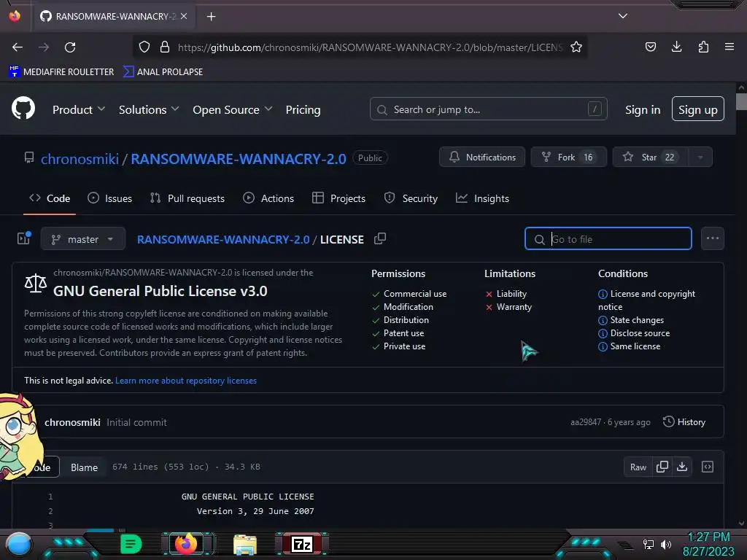
Task: Click the Raw button
Action: 638,467
